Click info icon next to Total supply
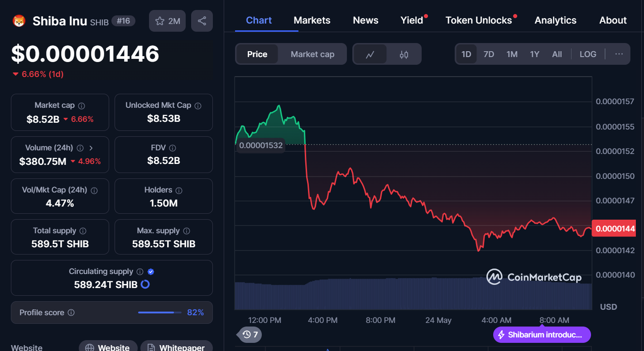 tap(83, 231)
